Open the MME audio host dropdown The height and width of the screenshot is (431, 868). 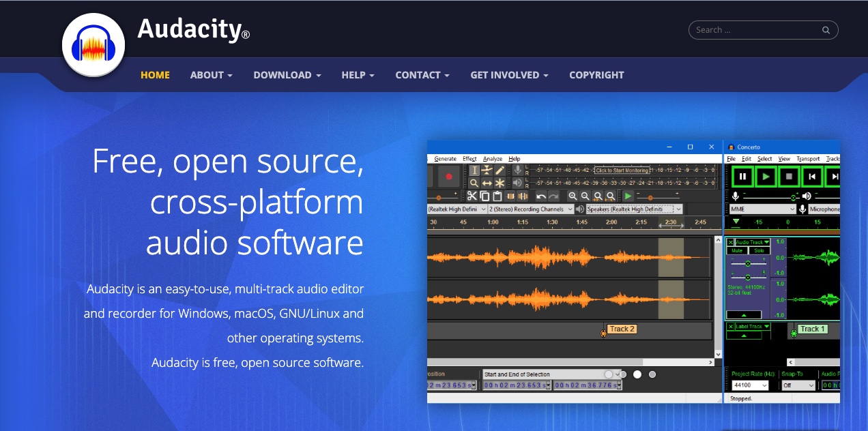coord(763,209)
